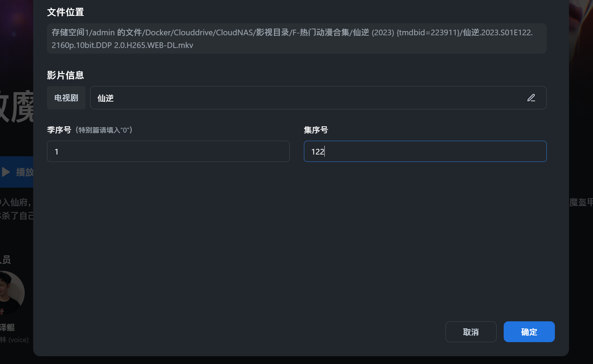Click the play triangle icon beside 播放

click(x=6, y=172)
